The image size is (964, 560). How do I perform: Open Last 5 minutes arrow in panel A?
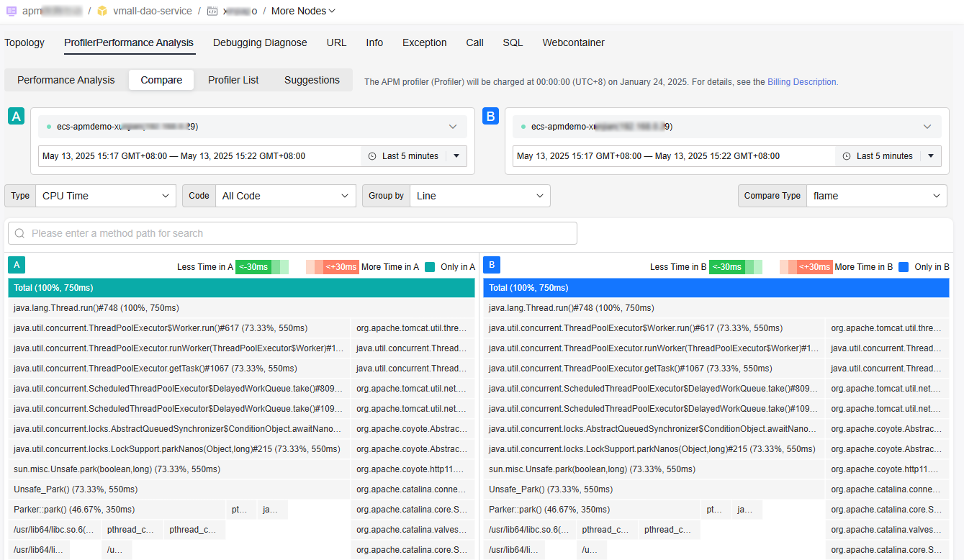(456, 156)
